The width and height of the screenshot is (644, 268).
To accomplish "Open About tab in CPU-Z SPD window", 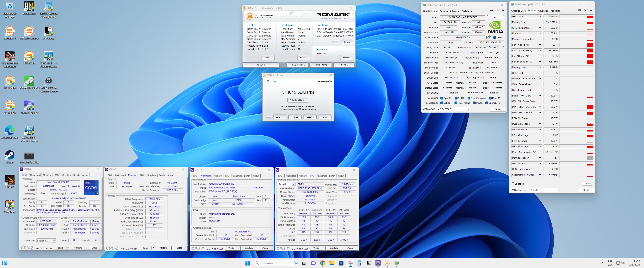I will point(341,176).
